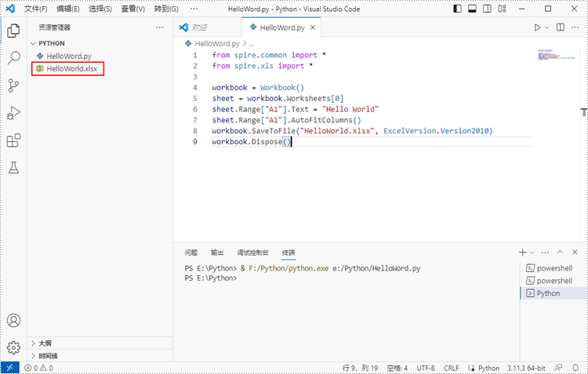Viewport: 588px width, 374px height.
Task: Toggle the bottom panel layout button
Action: tap(473, 9)
